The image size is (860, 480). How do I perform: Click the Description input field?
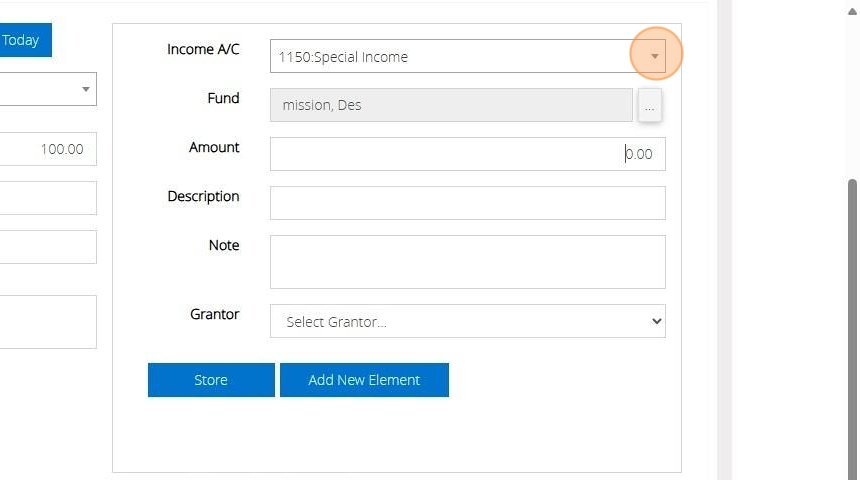(x=467, y=203)
